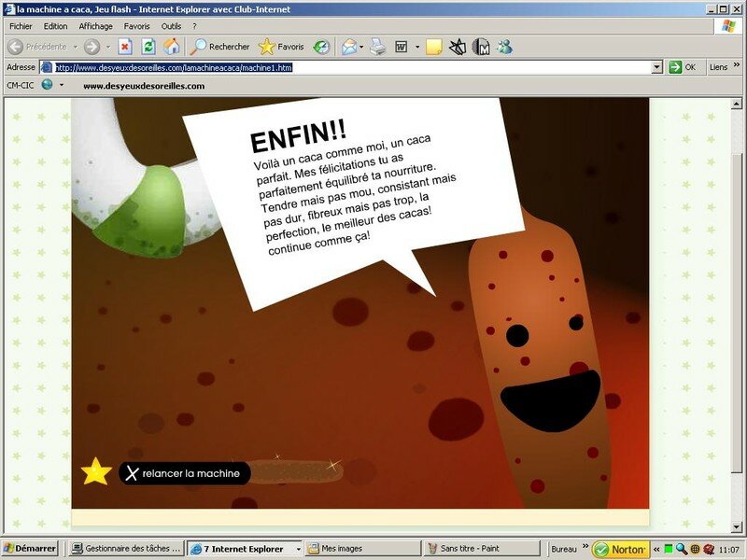Click the black-and-white sketch icon in toolbar
This screenshot has height=560, width=747.
458,47
